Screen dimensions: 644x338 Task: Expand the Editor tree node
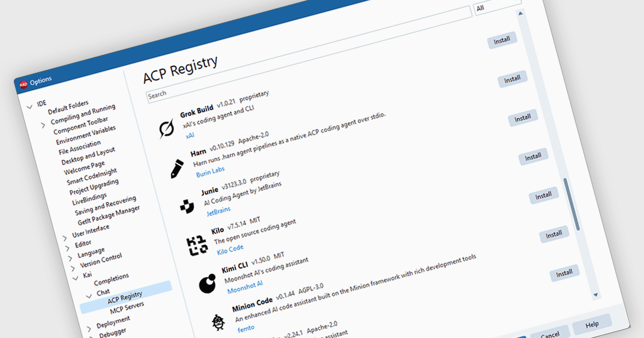[67, 247]
